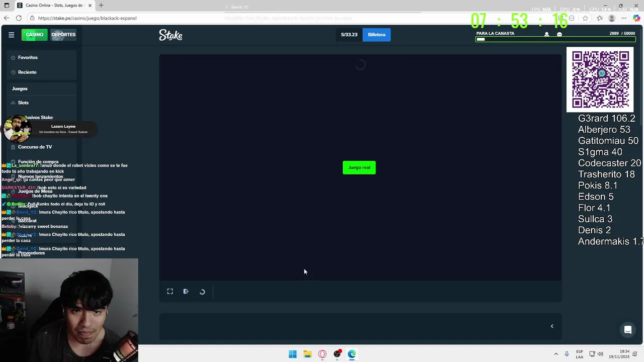The height and width of the screenshot is (362, 644).
Task: Open the Edge settings and more menu
Action: pos(624,18)
